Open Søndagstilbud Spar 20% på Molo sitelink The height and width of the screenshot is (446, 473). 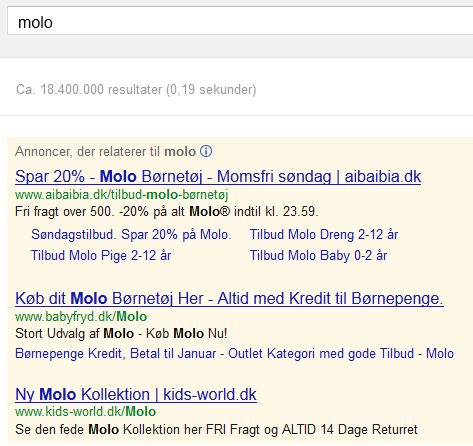click(131, 235)
